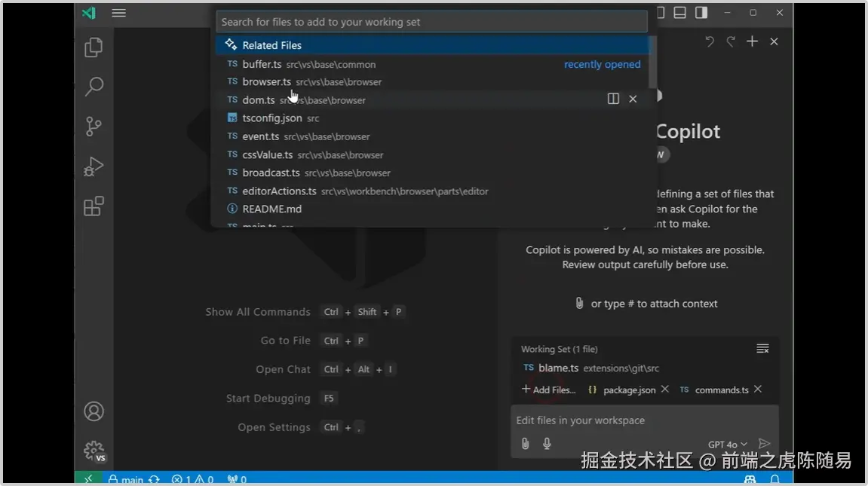The height and width of the screenshot is (486, 868).
Task: Open notifications bell in status bar
Action: [x=775, y=479]
